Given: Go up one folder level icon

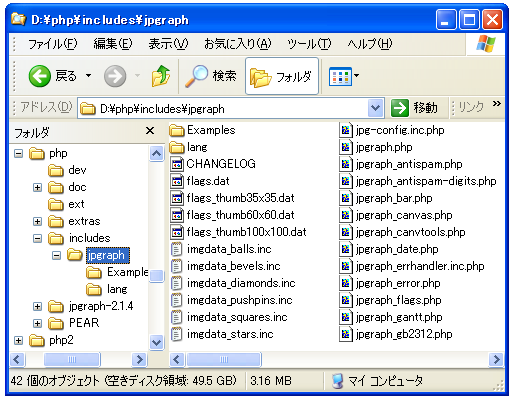Looking at the screenshot, I should click(161, 76).
